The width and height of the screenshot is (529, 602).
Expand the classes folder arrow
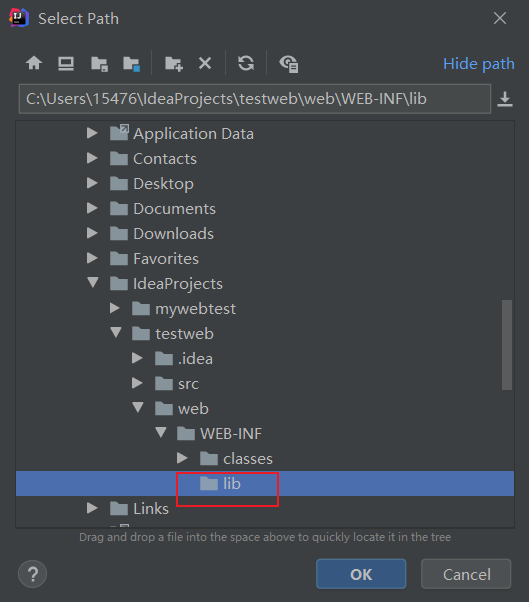182,458
